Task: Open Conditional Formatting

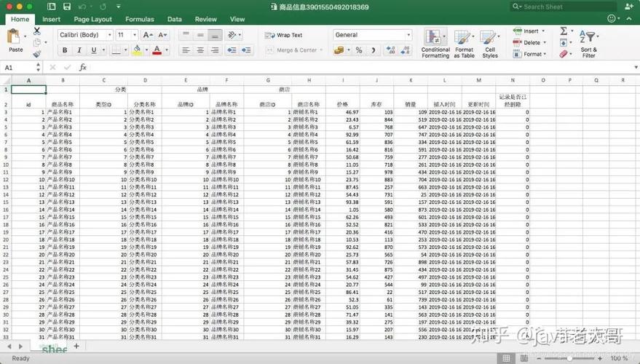Action: point(435,42)
